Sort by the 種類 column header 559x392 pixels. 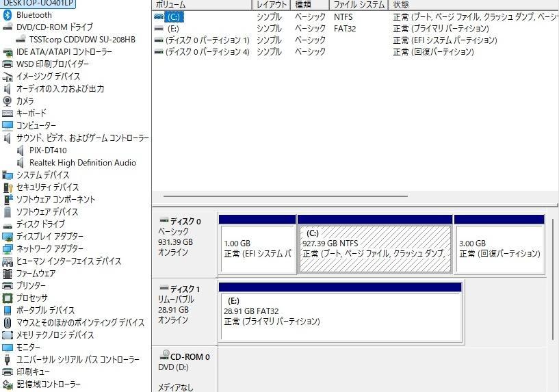pyautogui.click(x=310, y=5)
